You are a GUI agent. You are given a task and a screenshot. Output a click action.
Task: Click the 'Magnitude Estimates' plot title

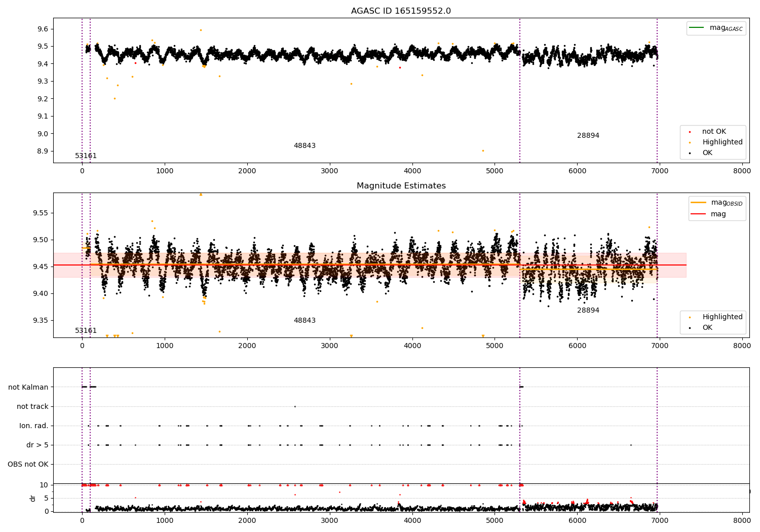tap(401, 186)
